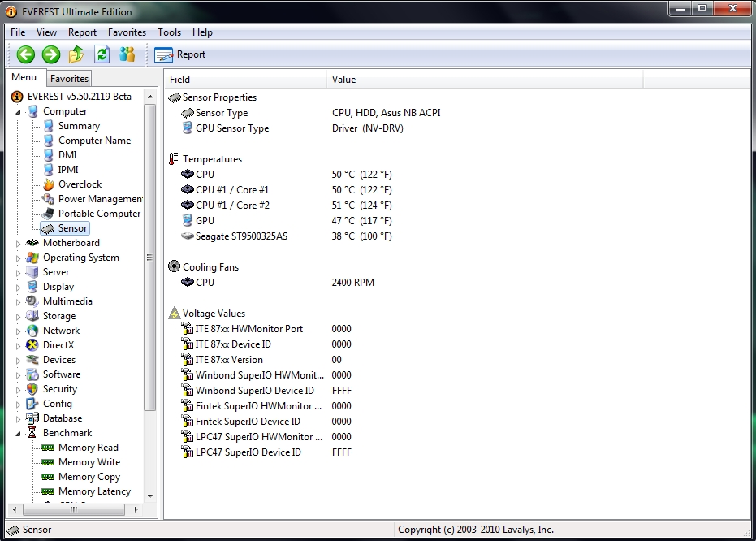
Task: Refresh the page using the toolbar icon
Action: [102, 54]
